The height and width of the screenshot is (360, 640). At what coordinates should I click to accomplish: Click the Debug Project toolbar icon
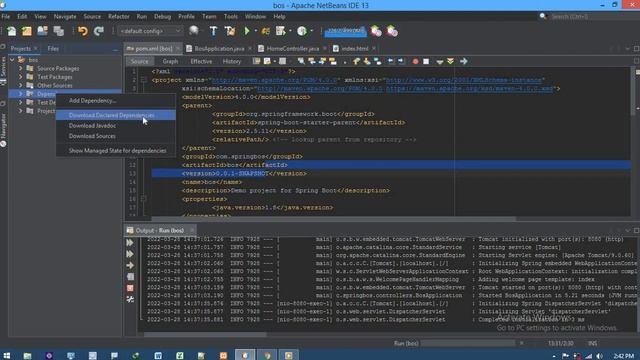pos(266,31)
